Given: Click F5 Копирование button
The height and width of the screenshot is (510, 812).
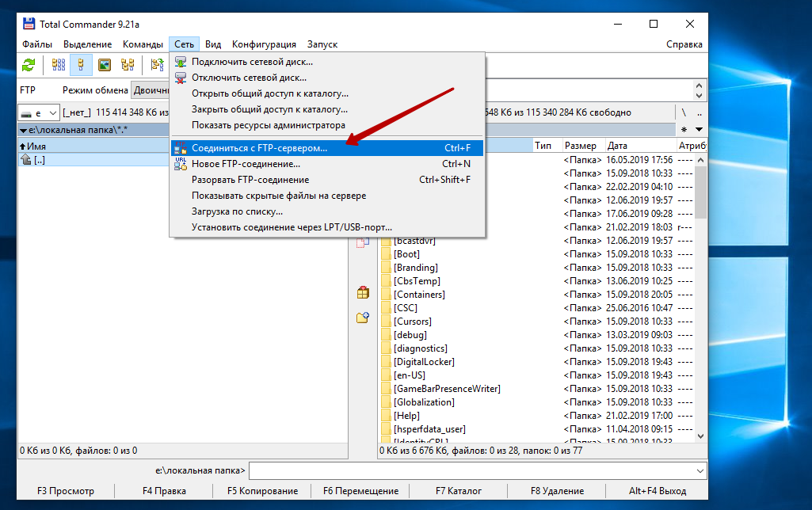Looking at the screenshot, I should (262, 491).
